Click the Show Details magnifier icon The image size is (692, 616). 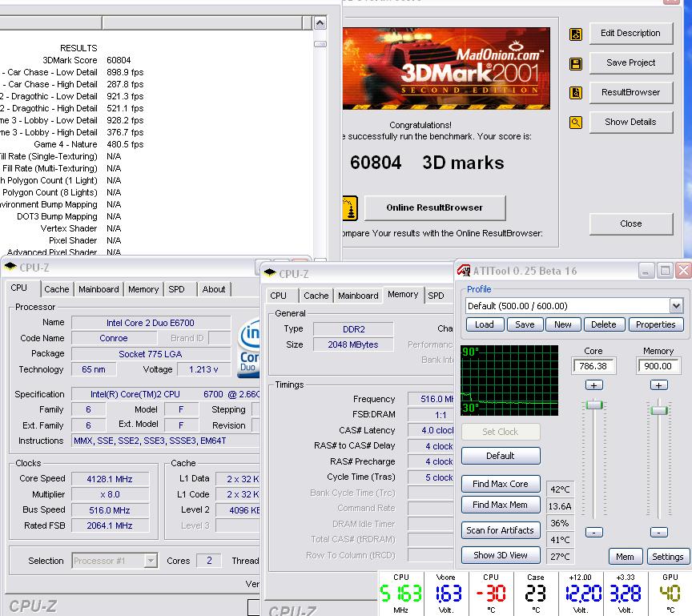576,123
